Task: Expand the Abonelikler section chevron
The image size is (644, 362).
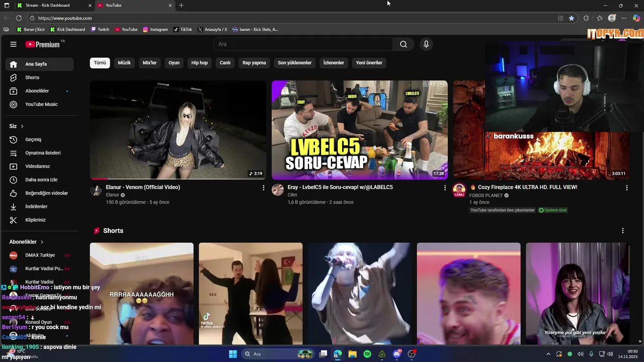Action: (x=42, y=242)
